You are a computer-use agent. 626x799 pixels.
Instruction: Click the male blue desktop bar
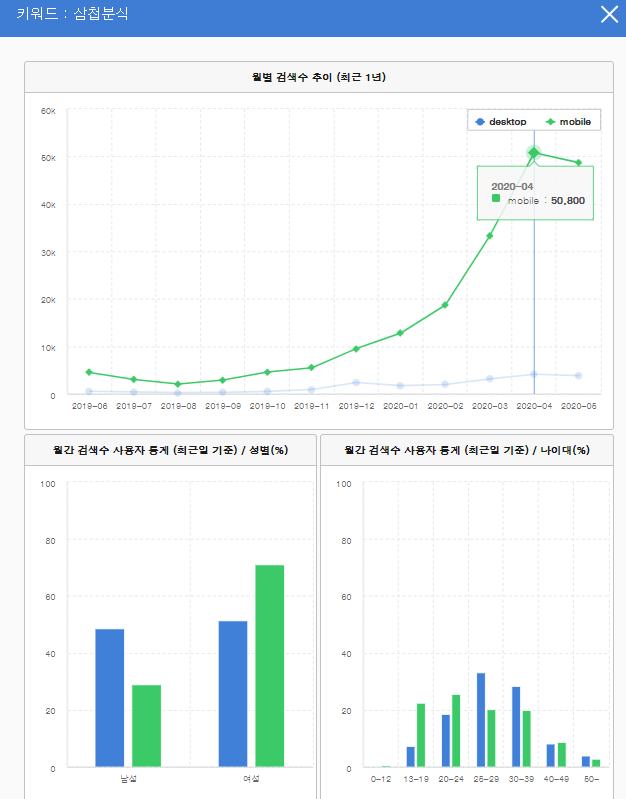click(110, 698)
